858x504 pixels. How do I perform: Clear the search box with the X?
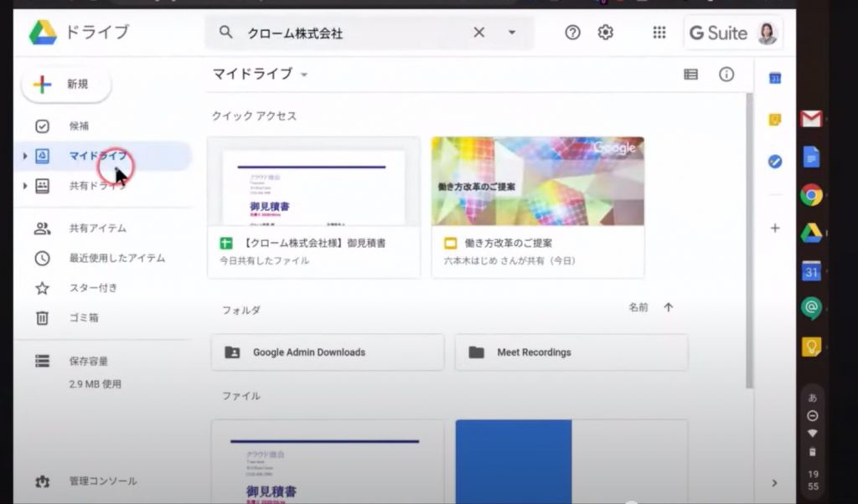[x=478, y=33]
